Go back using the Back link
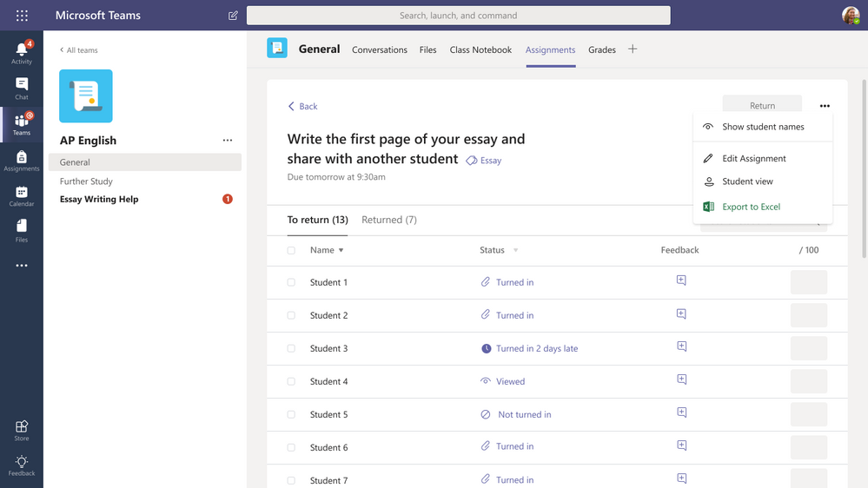This screenshot has width=868, height=488. pos(303,106)
